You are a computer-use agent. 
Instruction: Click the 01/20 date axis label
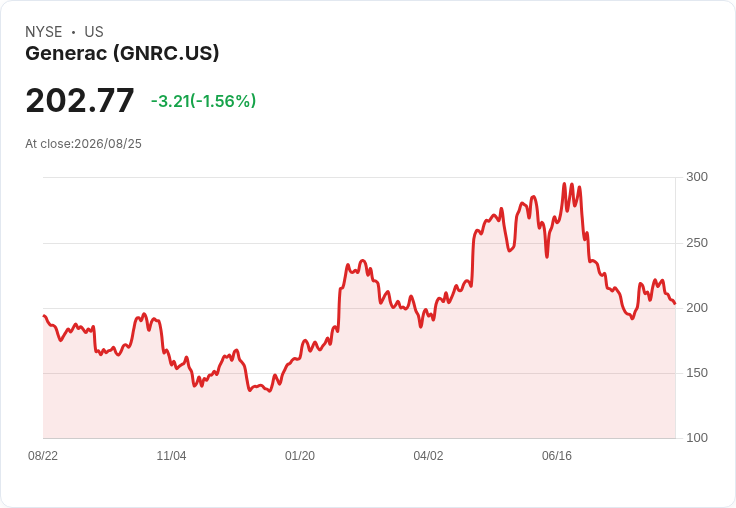pos(300,455)
